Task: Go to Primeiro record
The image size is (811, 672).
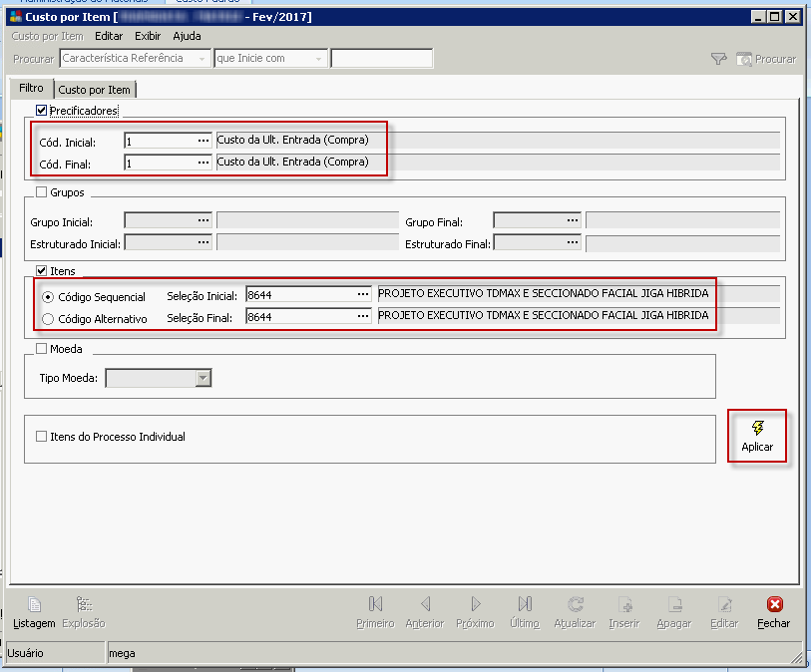Action: 375,604
